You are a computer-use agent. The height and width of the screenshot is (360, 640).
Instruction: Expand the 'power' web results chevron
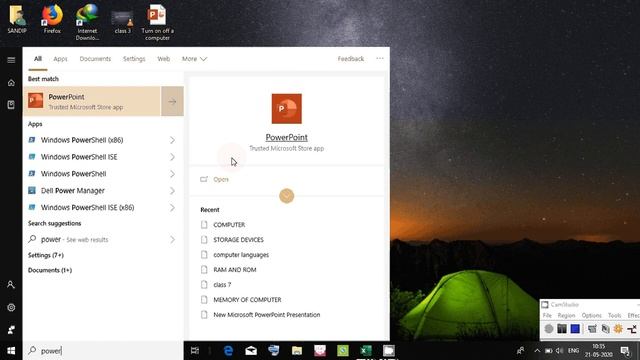[x=172, y=240]
